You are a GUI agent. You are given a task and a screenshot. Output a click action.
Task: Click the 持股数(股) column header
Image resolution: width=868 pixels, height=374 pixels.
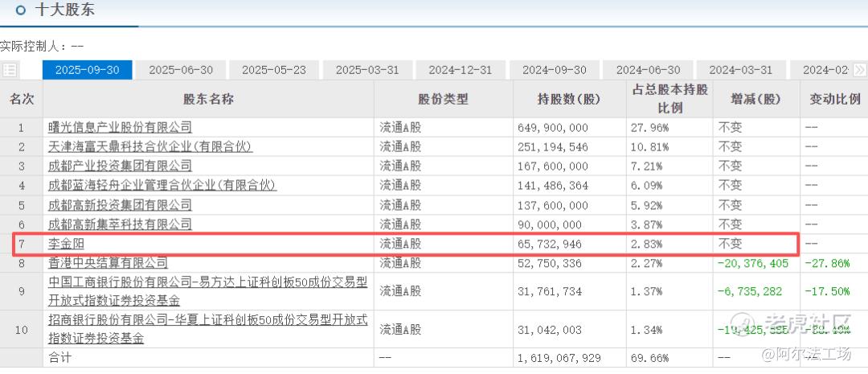point(569,99)
